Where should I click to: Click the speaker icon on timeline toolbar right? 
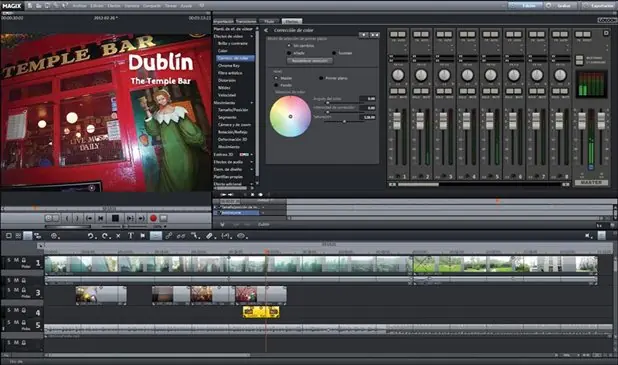(588, 236)
